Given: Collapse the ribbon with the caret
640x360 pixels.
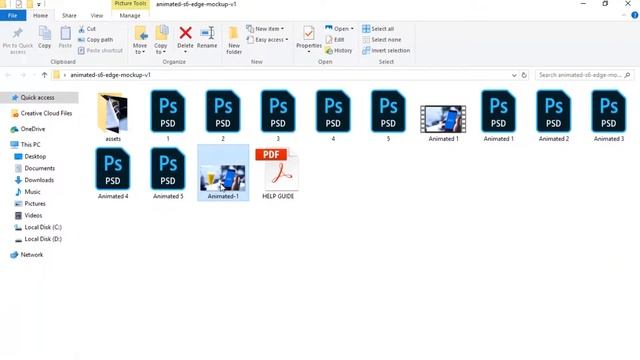Looking at the screenshot, I should coord(624,15).
